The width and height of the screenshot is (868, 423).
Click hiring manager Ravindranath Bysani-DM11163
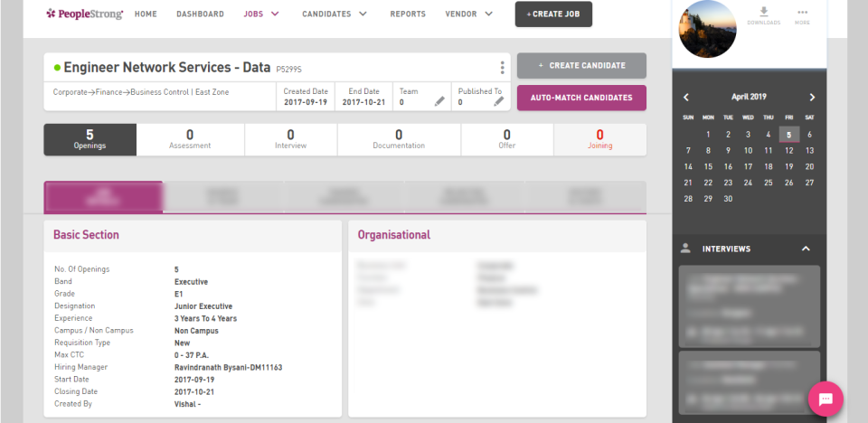pos(229,368)
